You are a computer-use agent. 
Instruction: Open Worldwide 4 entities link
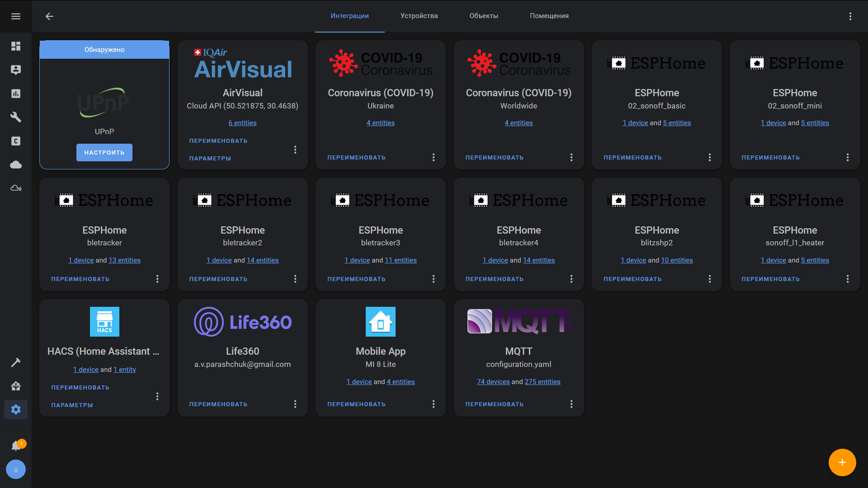pos(519,123)
